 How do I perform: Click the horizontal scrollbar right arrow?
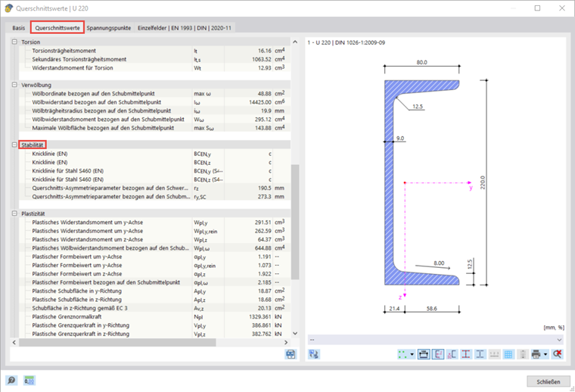286,343
